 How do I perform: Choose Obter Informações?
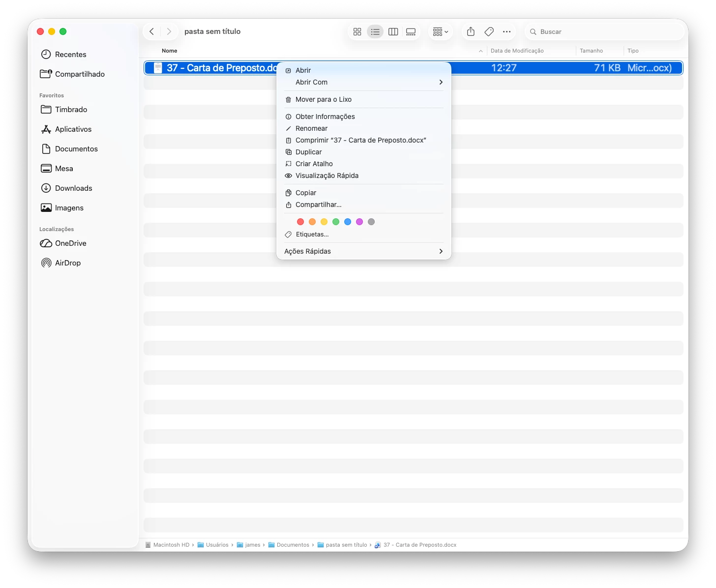point(364,117)
